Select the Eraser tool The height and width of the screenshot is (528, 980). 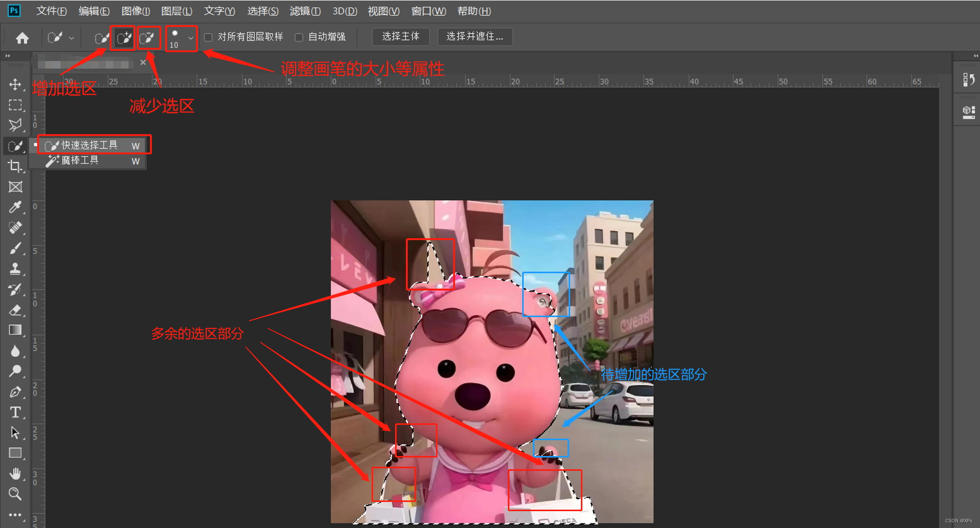tap(15, 310)
